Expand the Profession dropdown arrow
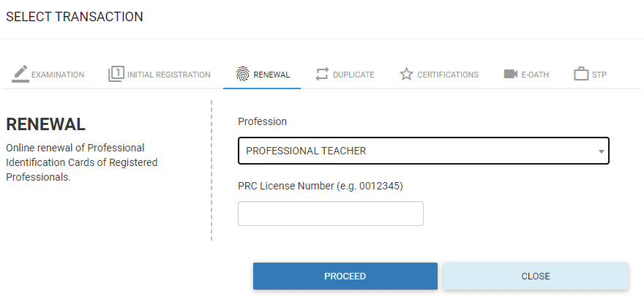The image size is (644, 305). click(601, 151)
